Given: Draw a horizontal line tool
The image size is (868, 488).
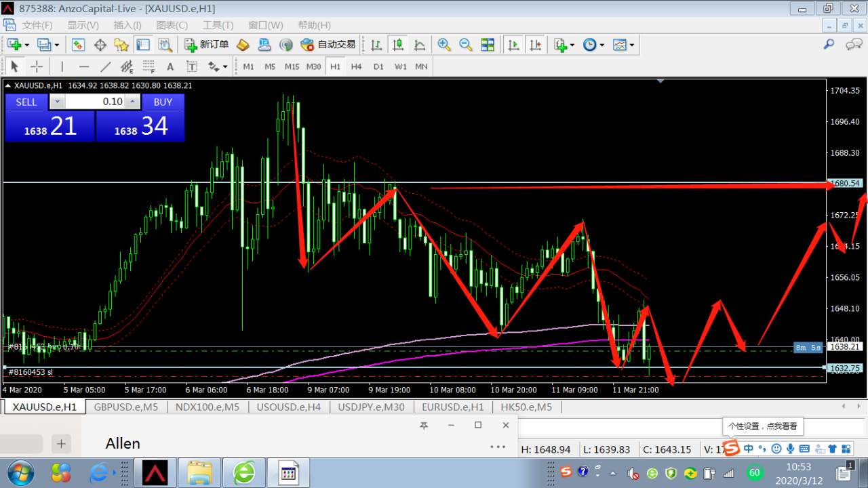Looking at the screenshot, I should click(83, 66).
